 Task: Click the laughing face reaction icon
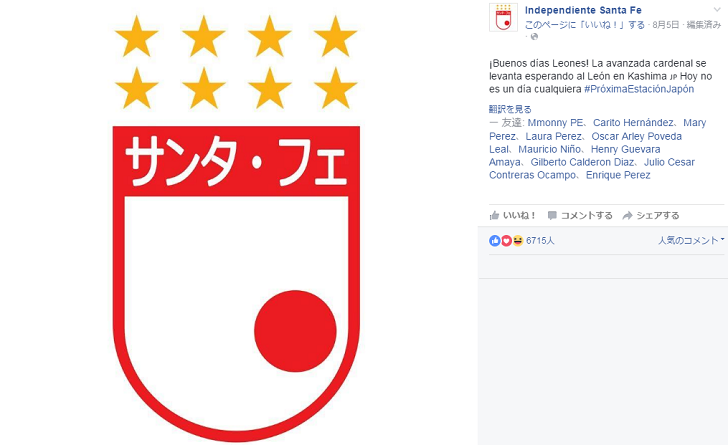(518, 241)
